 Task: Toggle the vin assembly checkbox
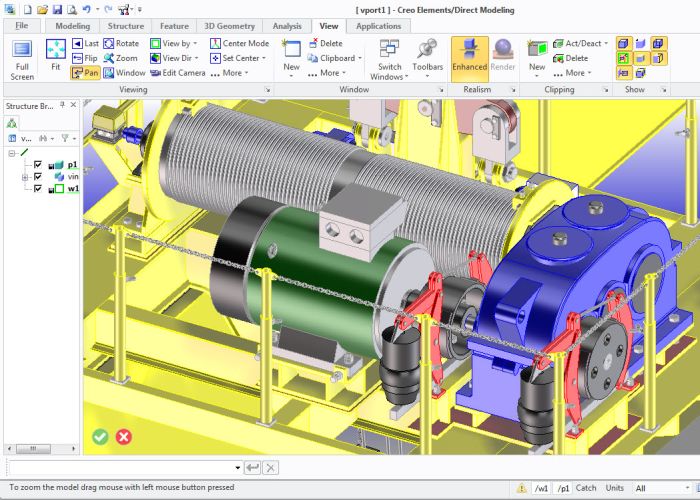(38, 176)
